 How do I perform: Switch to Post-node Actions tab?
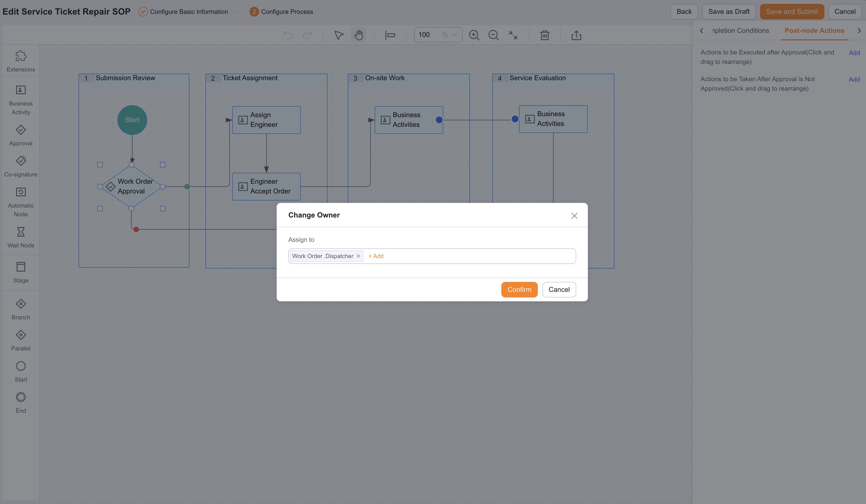coord(814,31)
